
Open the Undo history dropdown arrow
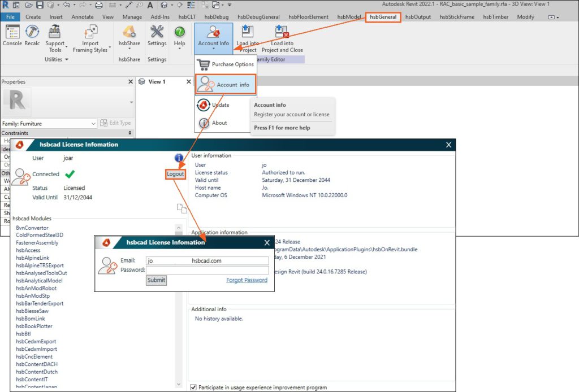(x=74, y=5)
